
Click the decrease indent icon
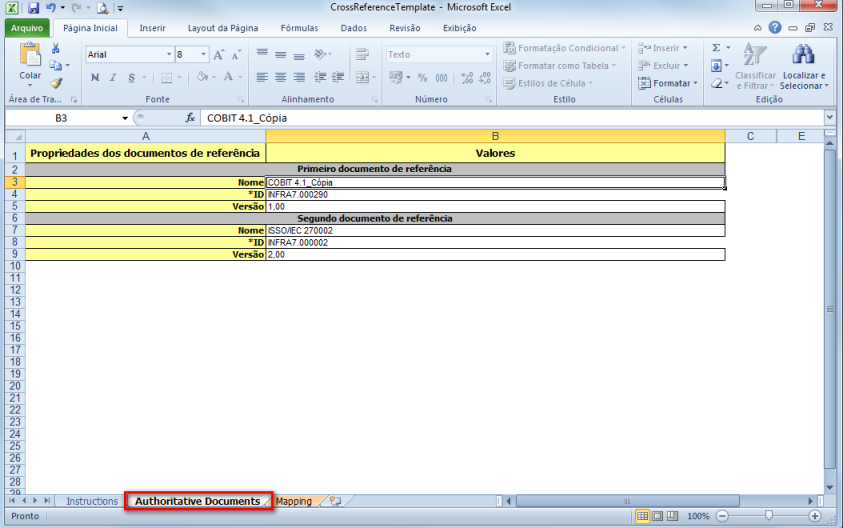tap(320, 77)
